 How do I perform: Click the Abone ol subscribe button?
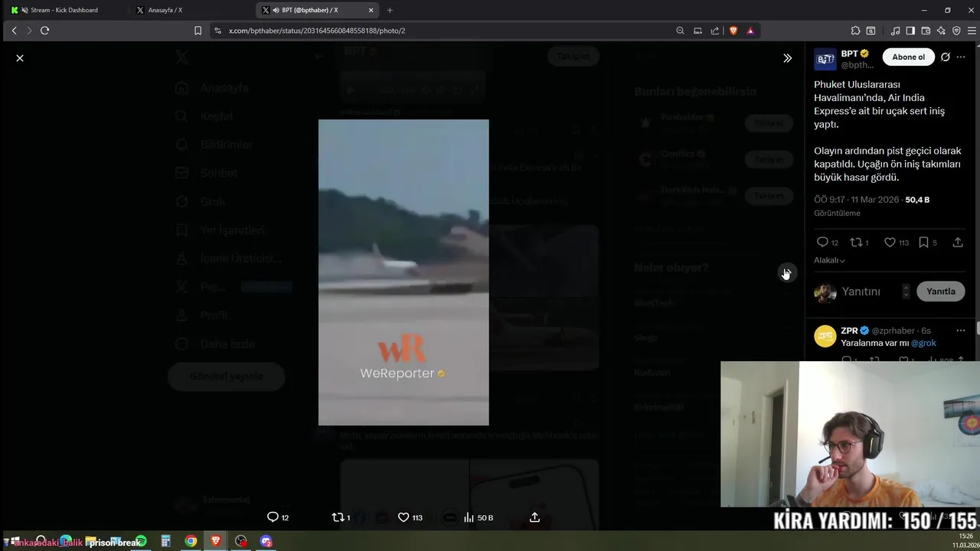coord(908,57)
